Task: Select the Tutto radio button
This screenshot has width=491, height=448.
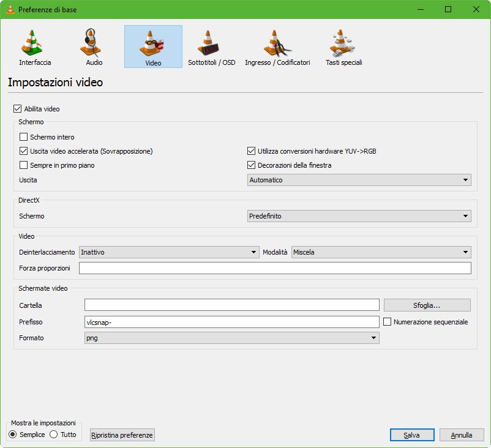Action: tap(53, 435)
